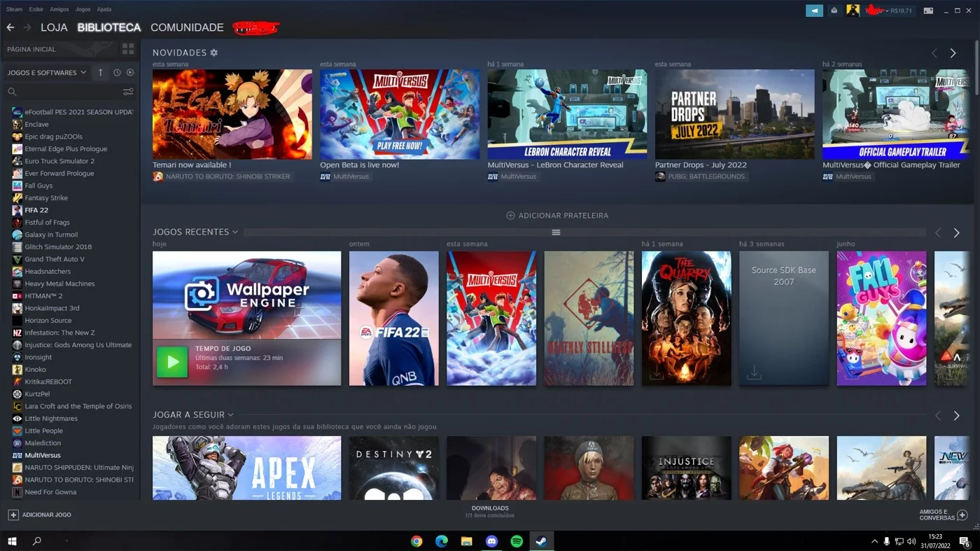This screenshot has height=551, width=980.
Task: Select Euro Truck Simulator 2 in the game list
Action: [x=59, y=161]
